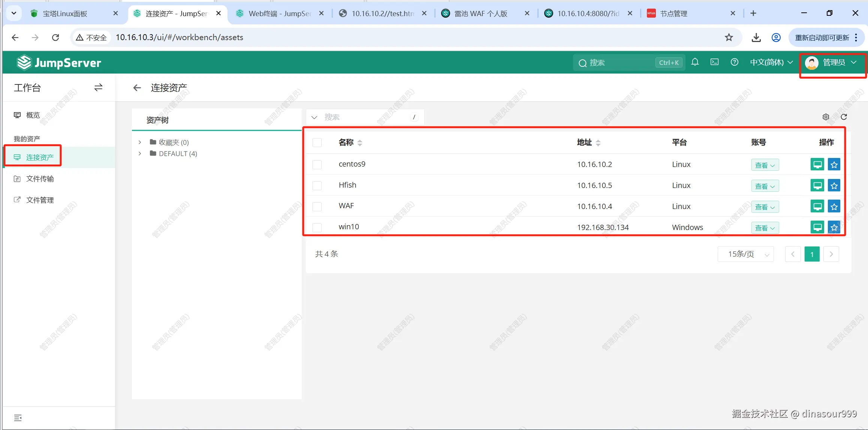
Task: Refresh the asset table list
Action: 844,117
